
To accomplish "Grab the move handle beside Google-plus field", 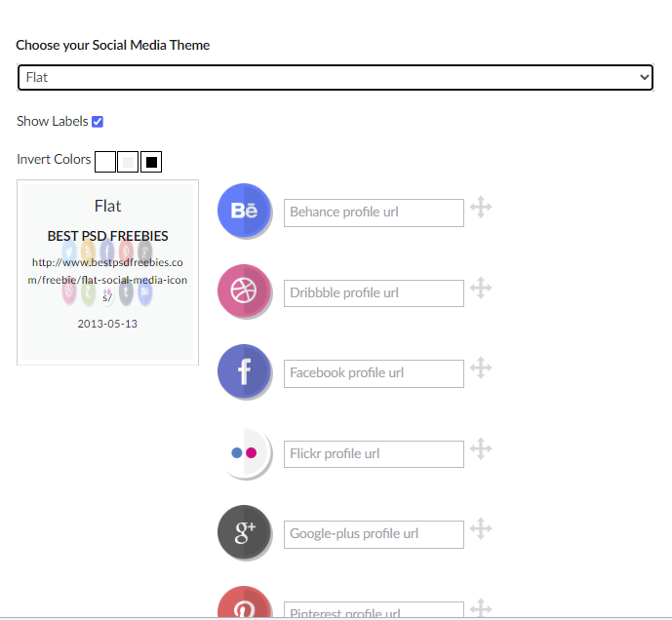I will [481, 528].
